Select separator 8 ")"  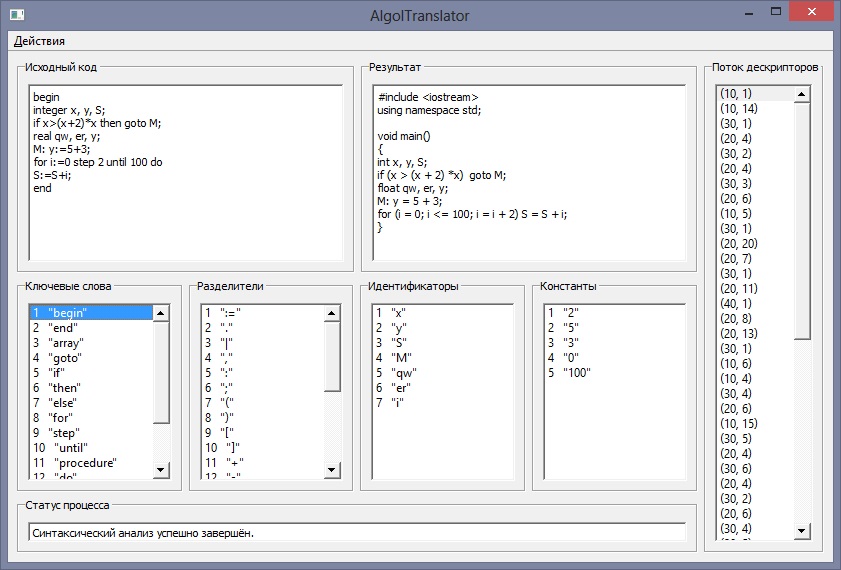pos(263,418)
